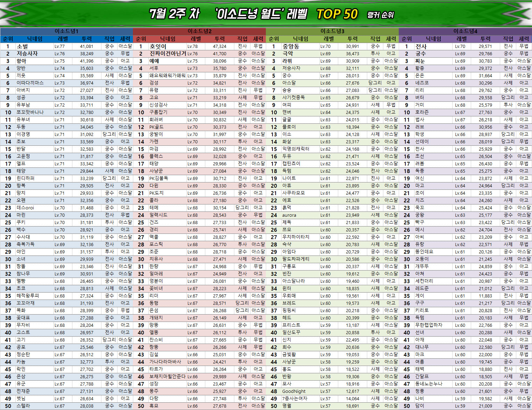Select top-ranked nickname 호잇이

click(158, 46)
